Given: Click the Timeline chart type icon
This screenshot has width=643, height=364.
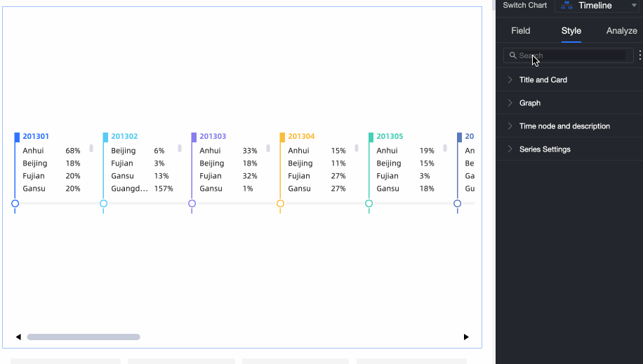Looking at the screenshot, I should [566, 6].
